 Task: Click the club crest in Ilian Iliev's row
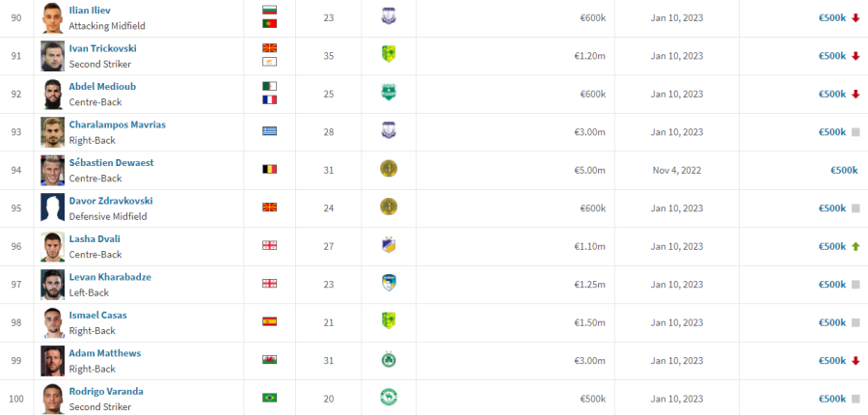(389, 16)
